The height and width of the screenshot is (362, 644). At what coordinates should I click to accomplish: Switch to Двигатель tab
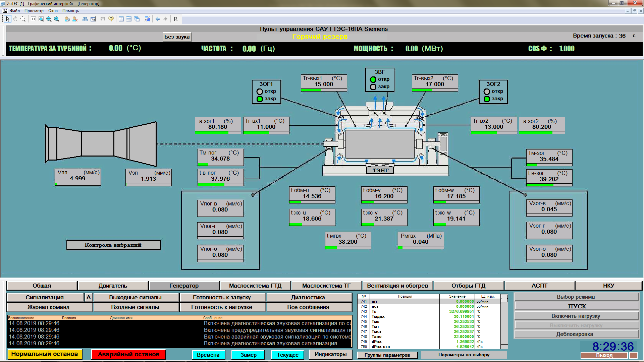[x=113, y=286]
